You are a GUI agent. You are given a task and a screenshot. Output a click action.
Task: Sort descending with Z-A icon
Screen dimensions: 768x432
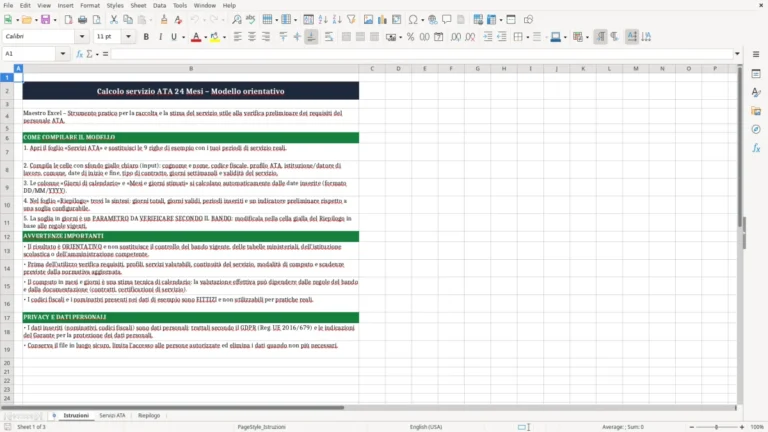click(337, 20)
